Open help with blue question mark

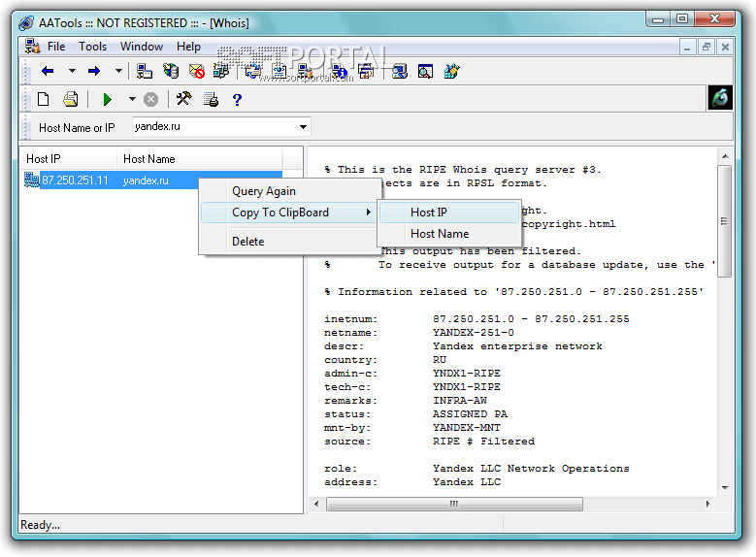[x=237, y=99]
